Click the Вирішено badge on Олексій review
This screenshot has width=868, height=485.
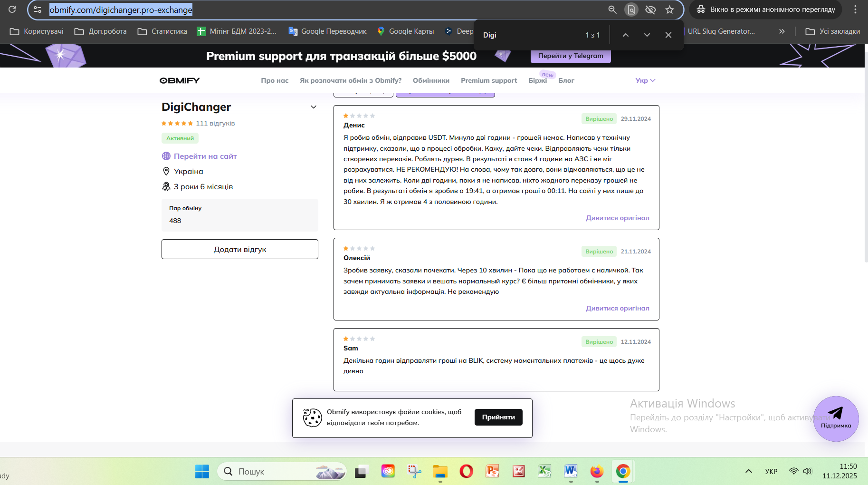(599, 252)
